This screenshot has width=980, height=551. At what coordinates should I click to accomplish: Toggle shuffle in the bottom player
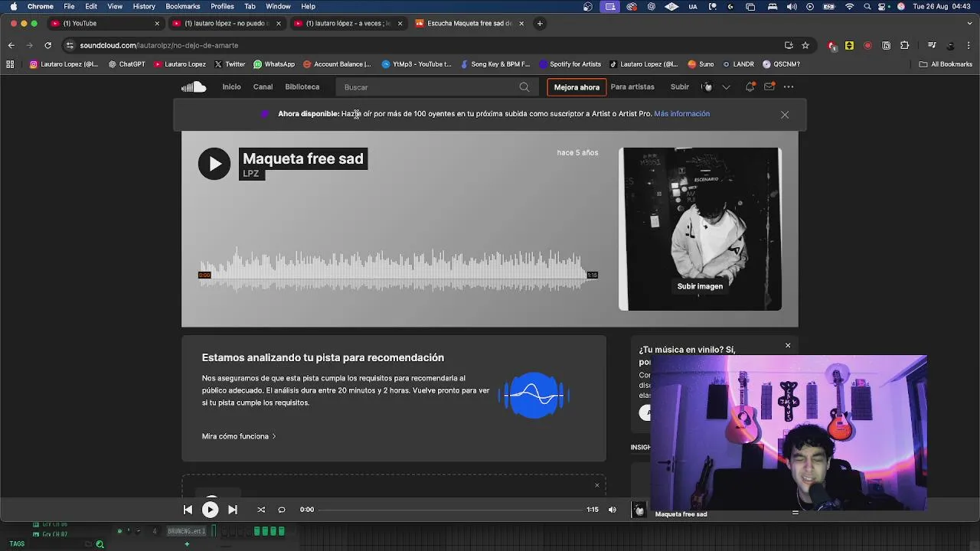261,510
